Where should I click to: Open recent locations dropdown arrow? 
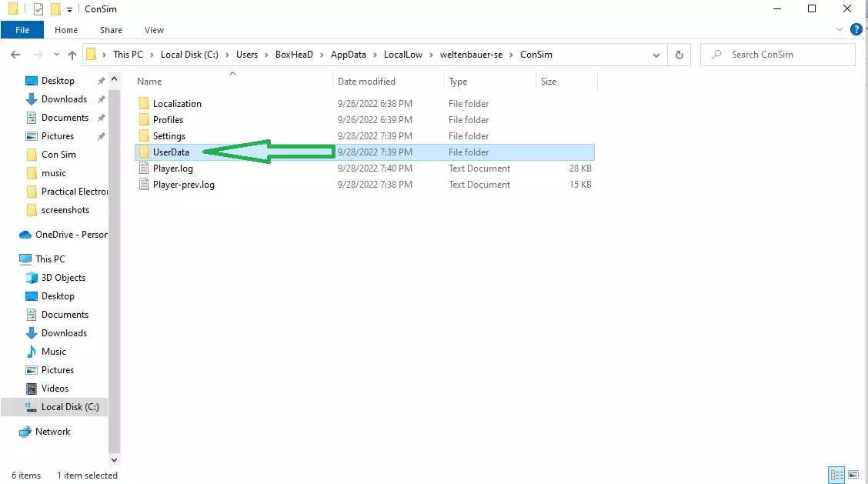point(56,55)
